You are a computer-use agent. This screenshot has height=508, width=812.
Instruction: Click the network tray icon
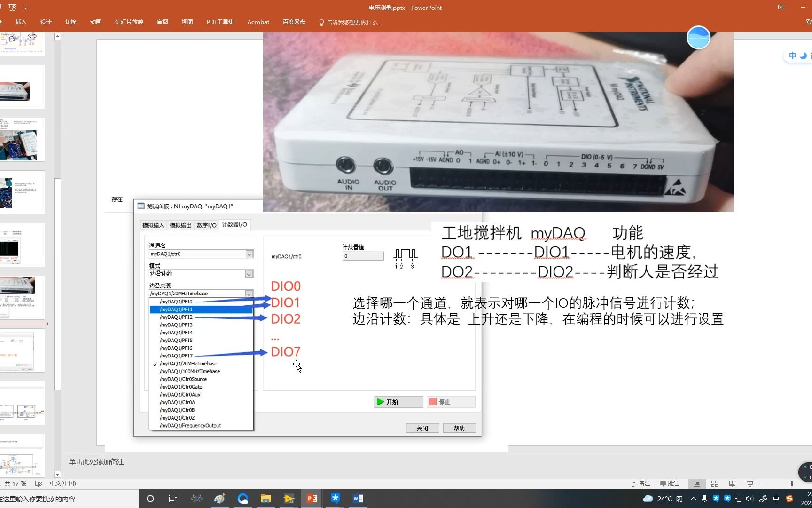click(x=739, y=499)
